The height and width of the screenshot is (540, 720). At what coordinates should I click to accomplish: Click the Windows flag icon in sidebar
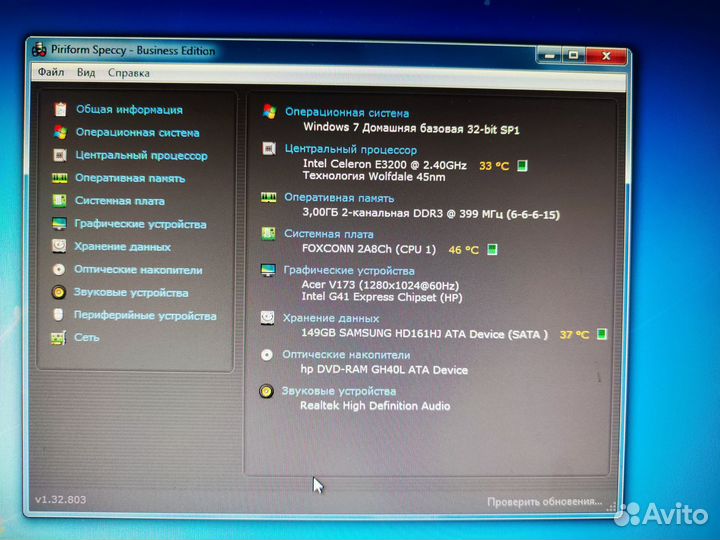point(60,132)
